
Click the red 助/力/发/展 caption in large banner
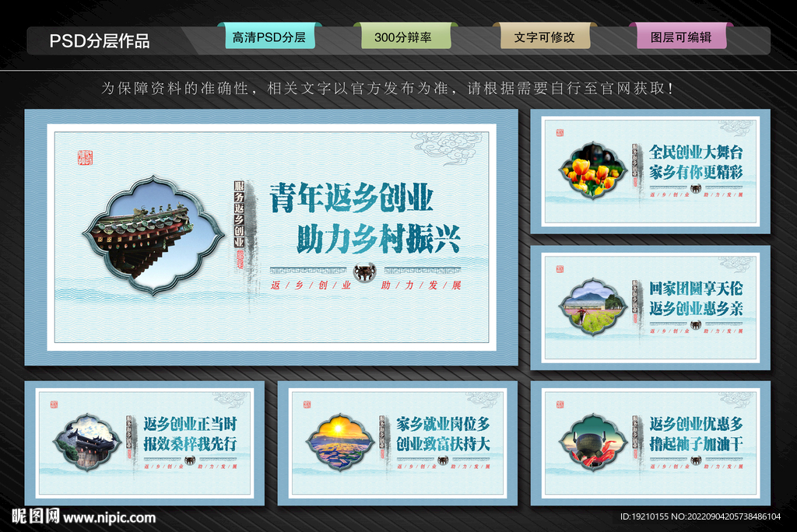[x=421, y=285]
